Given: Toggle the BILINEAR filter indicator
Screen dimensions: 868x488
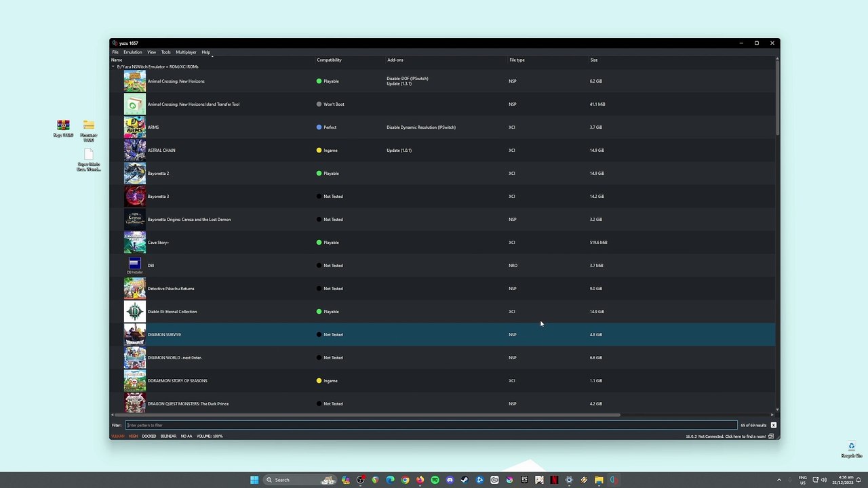Looking at the screenshot, I should click(168, 436).
